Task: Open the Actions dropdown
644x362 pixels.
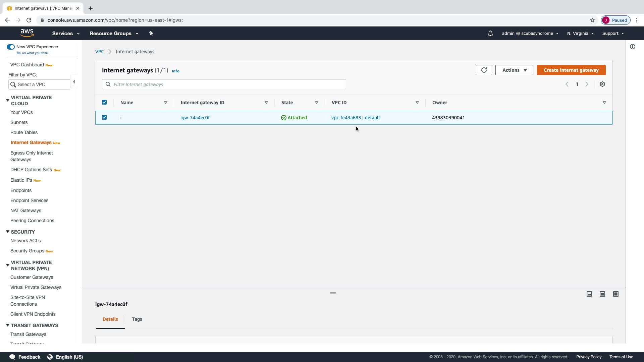Action: coord(514,70)
